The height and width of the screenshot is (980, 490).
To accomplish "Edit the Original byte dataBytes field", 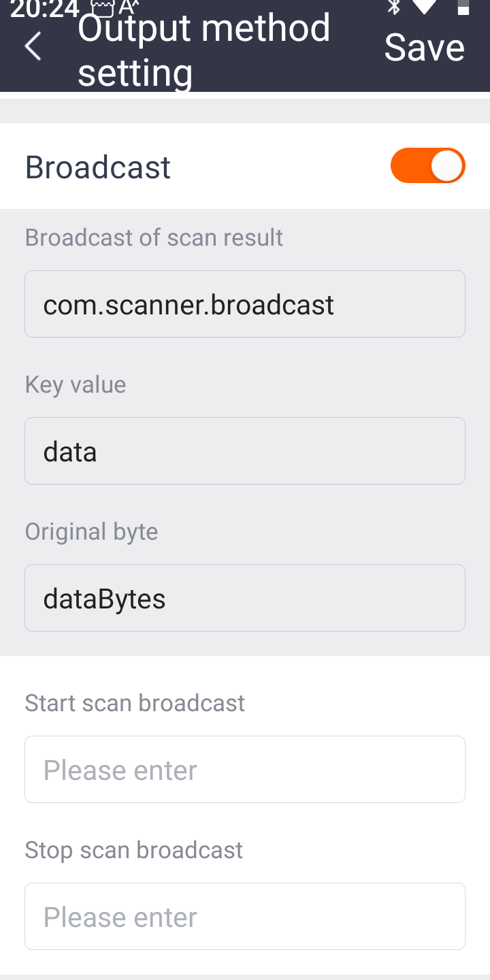I will 245,598.
